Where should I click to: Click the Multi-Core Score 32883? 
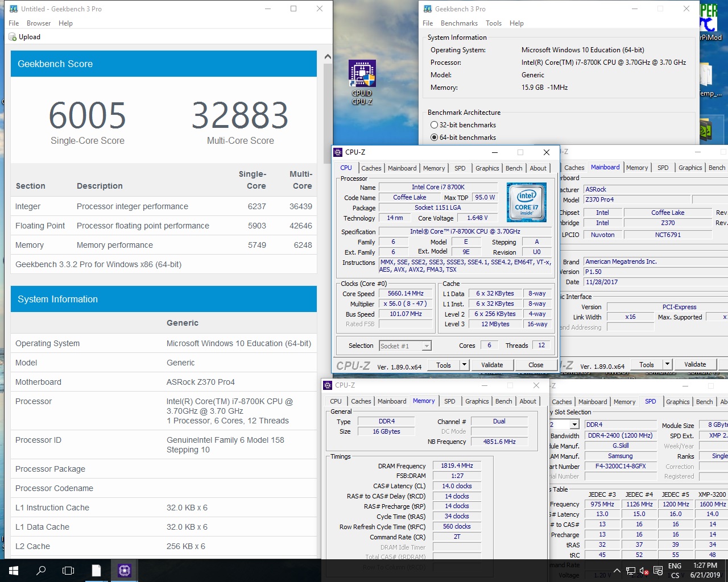click(240, 115)
